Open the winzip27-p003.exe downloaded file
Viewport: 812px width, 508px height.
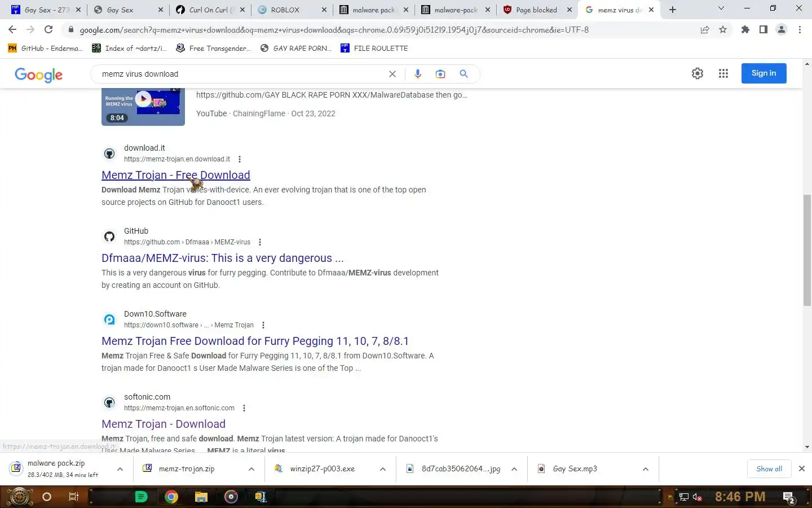[322, 469]
